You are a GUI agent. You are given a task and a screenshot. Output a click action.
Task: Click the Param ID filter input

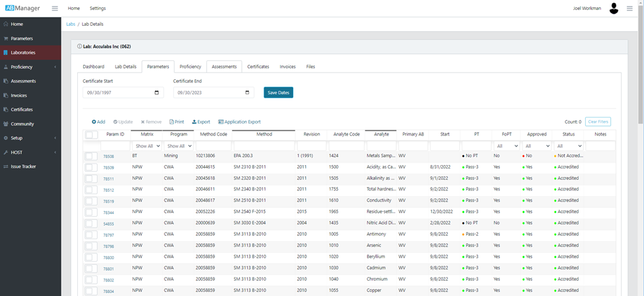click(115, 146)
